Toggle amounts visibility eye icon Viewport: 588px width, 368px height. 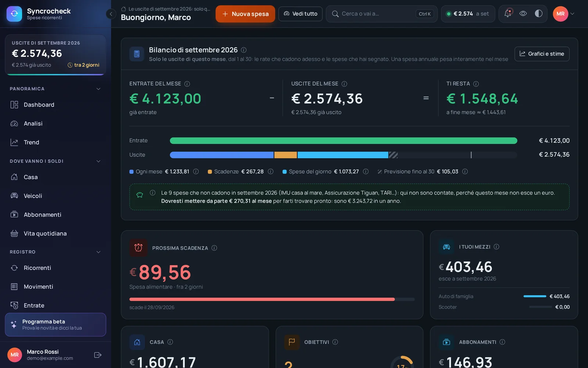(523, 14)
